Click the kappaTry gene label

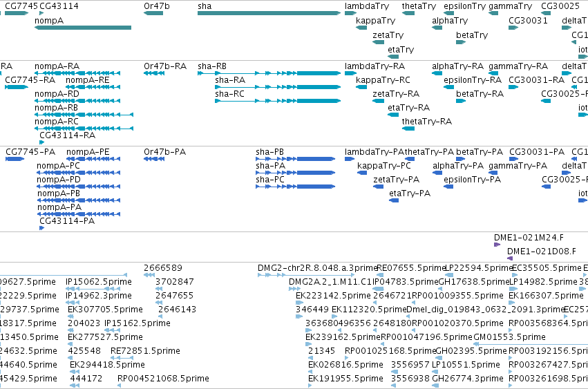pos(375,21)
